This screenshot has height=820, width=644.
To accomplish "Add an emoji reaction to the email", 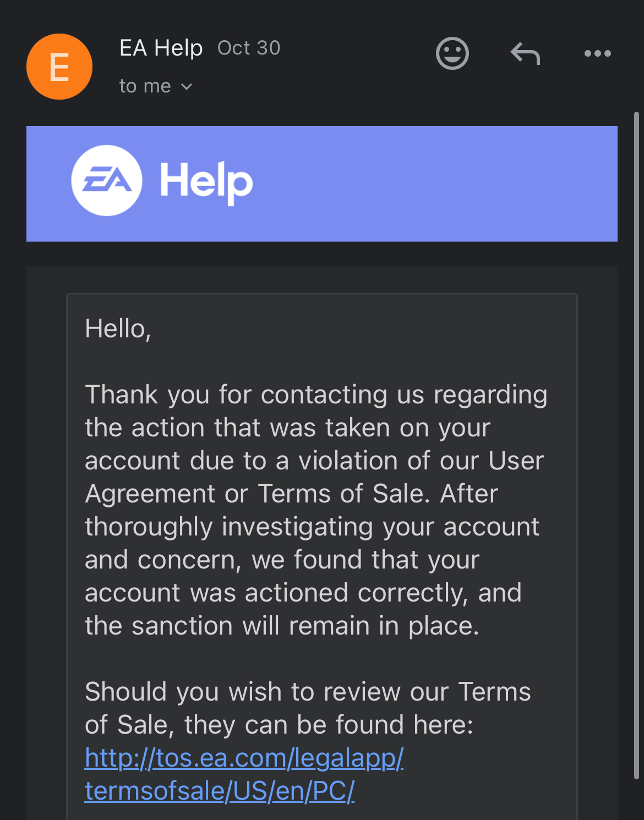I will coord(452,53).
